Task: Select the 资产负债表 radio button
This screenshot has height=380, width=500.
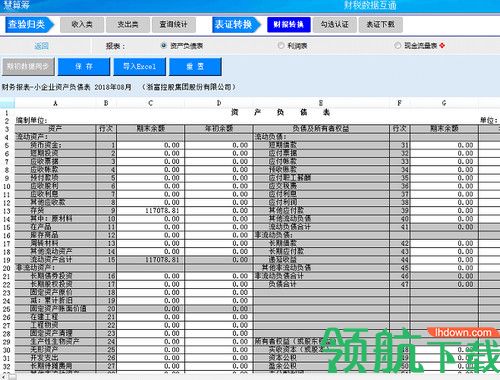Action: [x=163, y=45]
